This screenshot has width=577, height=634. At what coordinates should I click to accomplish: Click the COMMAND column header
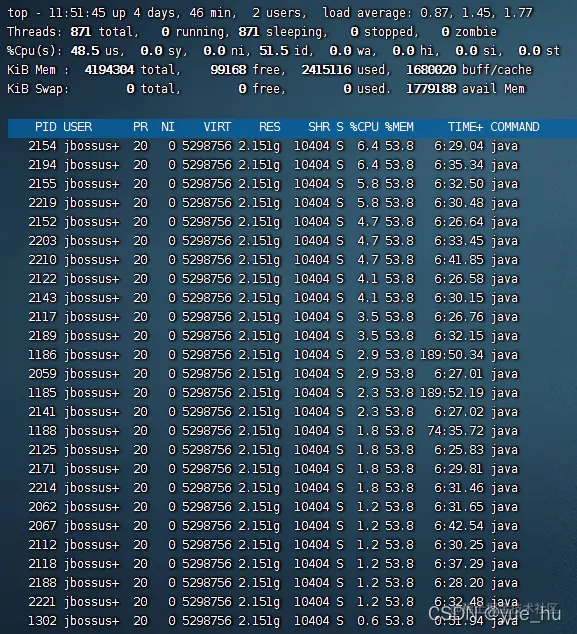515,127
